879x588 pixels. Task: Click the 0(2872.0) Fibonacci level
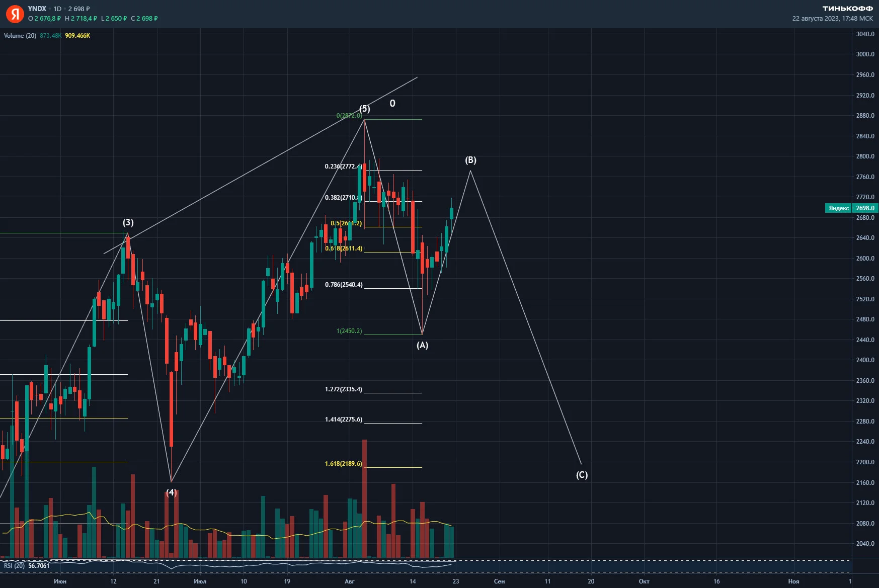tap(349, 116)
